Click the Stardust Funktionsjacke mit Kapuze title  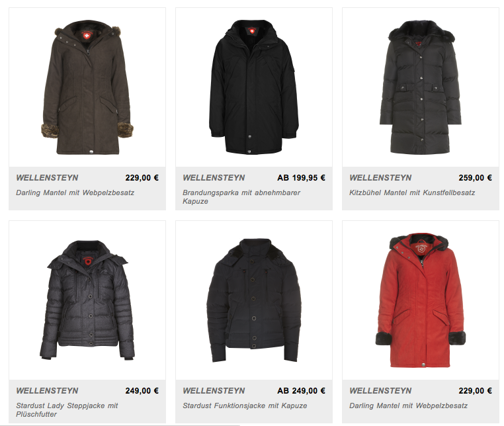[x=245, y=405]
